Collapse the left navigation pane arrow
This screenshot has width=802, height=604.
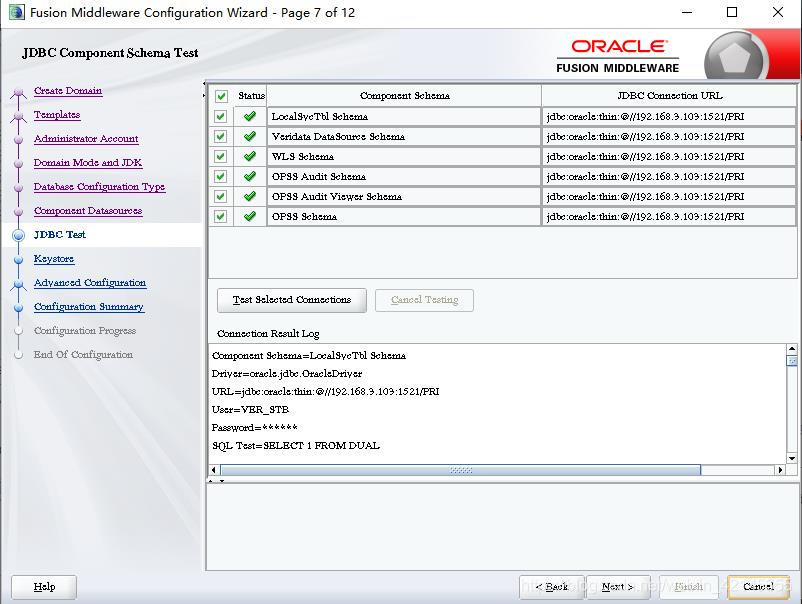coord(204,83)
